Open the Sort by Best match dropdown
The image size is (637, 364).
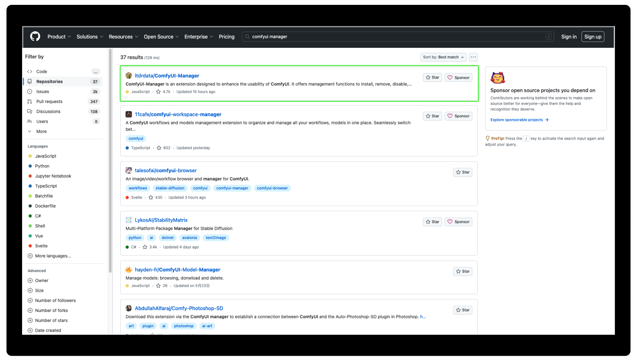[443, 57]
